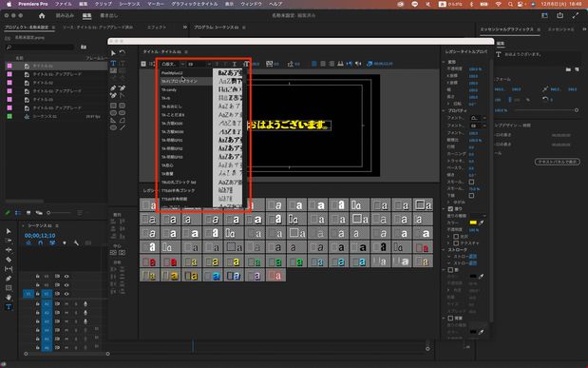Center align the title text
Screen dimensions: 588x368
323,64
